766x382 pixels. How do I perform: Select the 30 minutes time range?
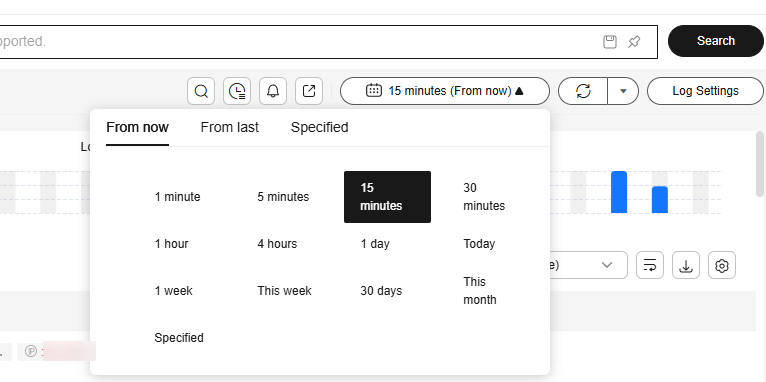point(484,197)
